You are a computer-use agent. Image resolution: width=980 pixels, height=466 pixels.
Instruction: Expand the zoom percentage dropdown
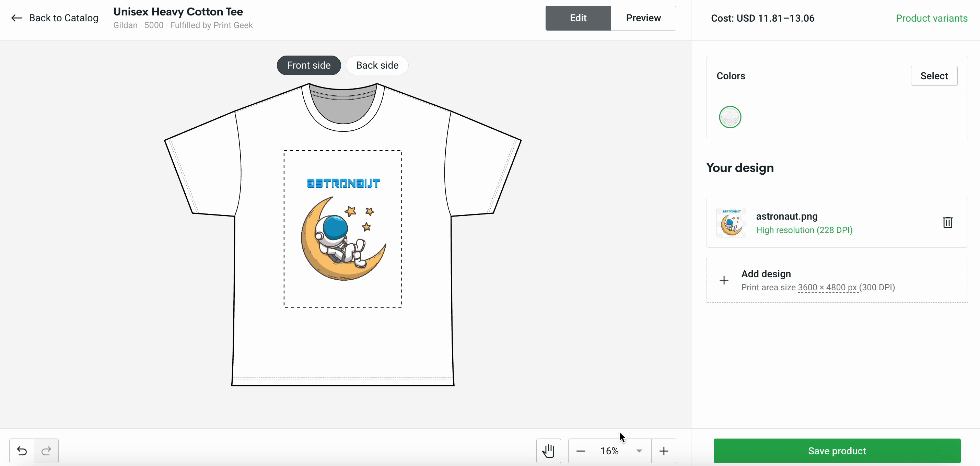point(639,450)
